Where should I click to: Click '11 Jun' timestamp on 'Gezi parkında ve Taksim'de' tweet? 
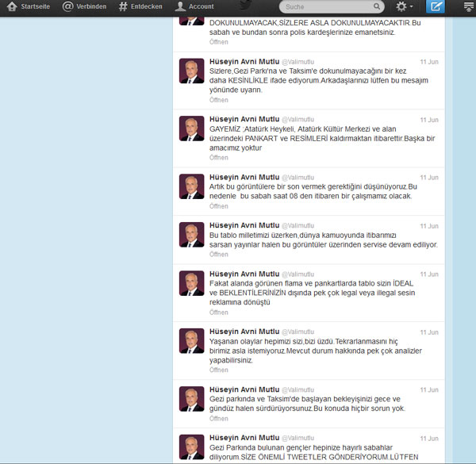coord(428,389)
